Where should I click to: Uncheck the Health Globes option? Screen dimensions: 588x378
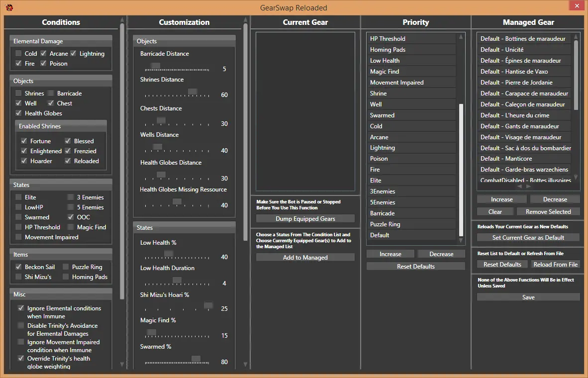pos(18,113)
